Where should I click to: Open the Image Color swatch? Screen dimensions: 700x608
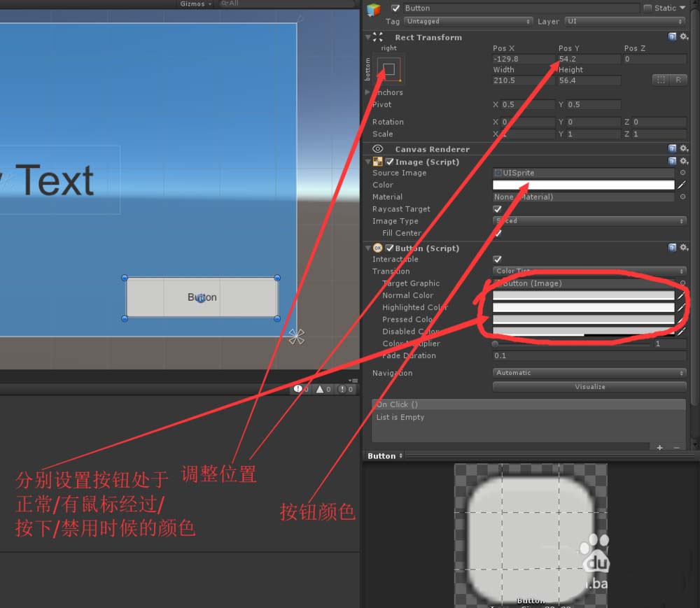point(583,185)
